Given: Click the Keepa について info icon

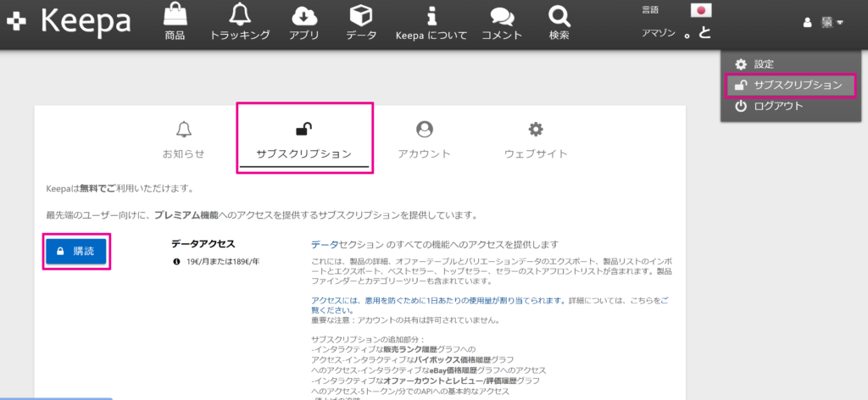Looking at the screenshot, I should pyautogui.click(x=431, y=16).
